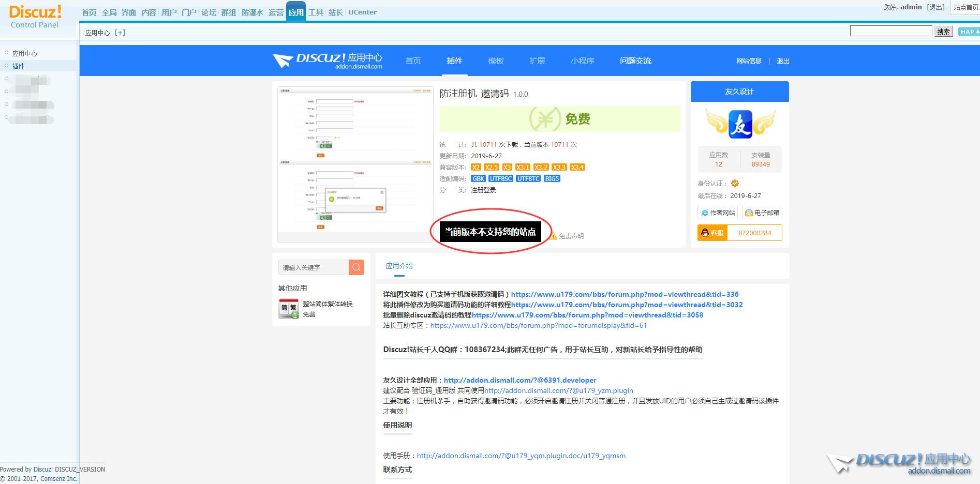Click the 友久设计 developer avatar logo
This screenshot has width=980, height=484.
point(740,124)
